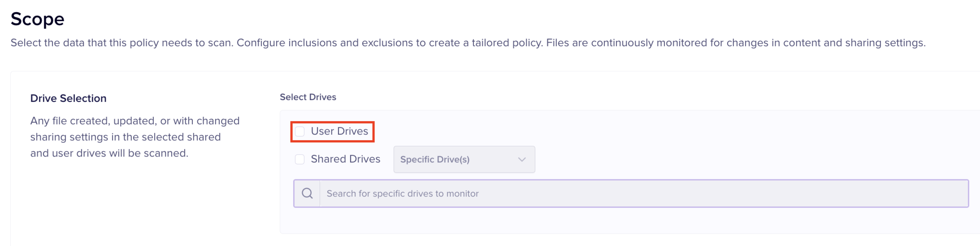The height and width of the screenshot is (246, 980).
Task: Click the 'Any file created, updated' text line
Action: (x=135, y=121)
